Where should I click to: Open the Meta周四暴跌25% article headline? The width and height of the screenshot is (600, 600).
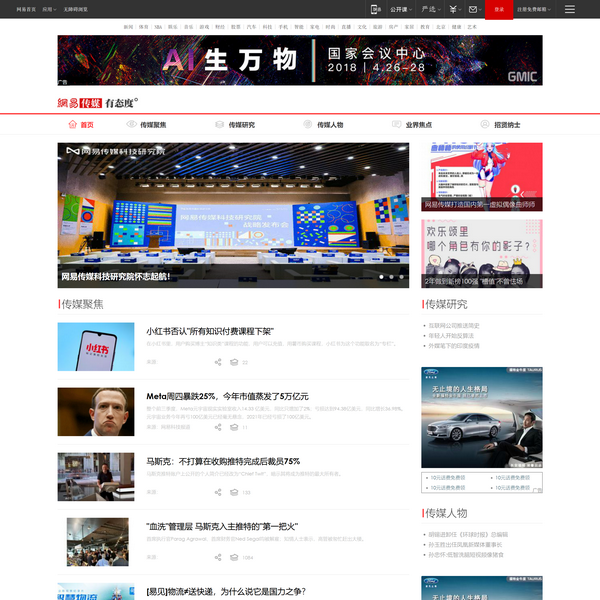227,396
